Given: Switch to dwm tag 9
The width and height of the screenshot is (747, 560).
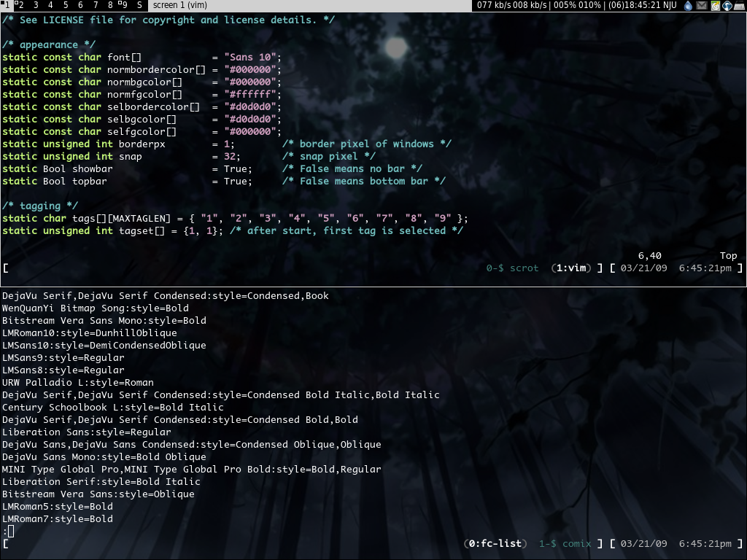Looking at the screenshot, I should [125, 5].
